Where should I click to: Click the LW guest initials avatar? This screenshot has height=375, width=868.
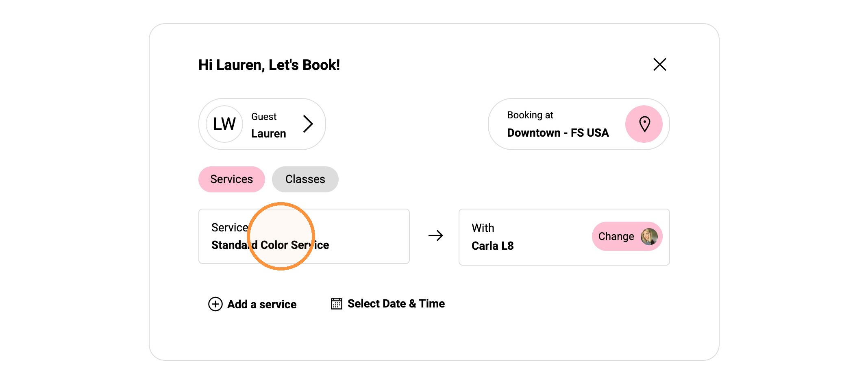224,124
